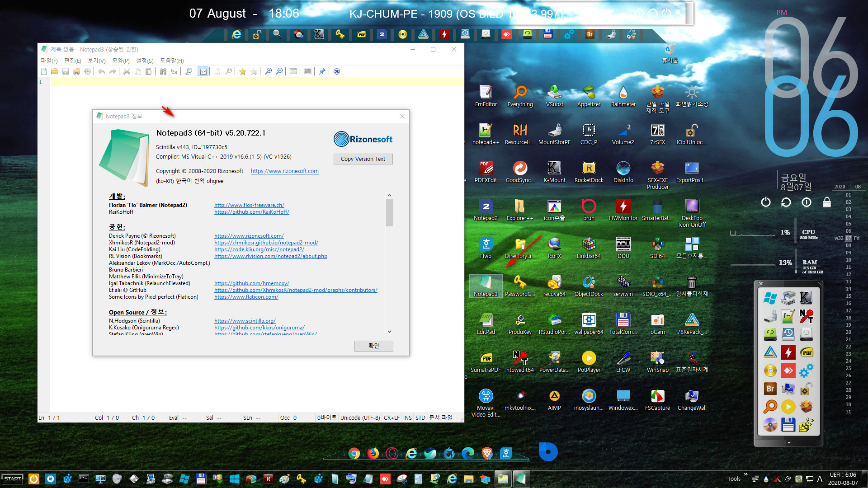Image resolution: width=868 pixels, height=488 pixels.
Task: Click the Rainmeter desktop icon
Action: pos(623,96)
